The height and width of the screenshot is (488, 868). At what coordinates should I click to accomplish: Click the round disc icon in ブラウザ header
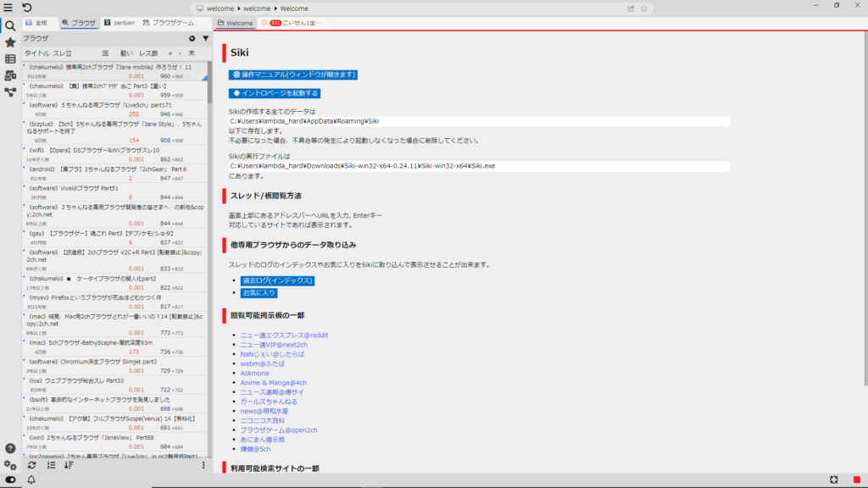[192, 38]
